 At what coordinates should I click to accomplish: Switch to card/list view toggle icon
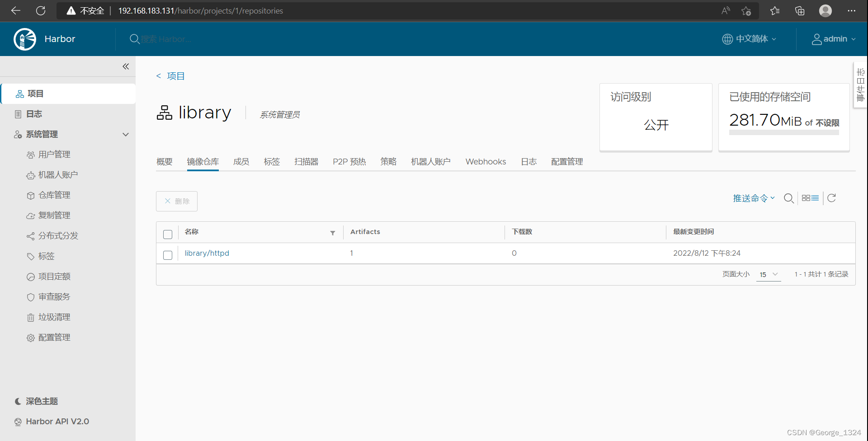coord(810,198)
